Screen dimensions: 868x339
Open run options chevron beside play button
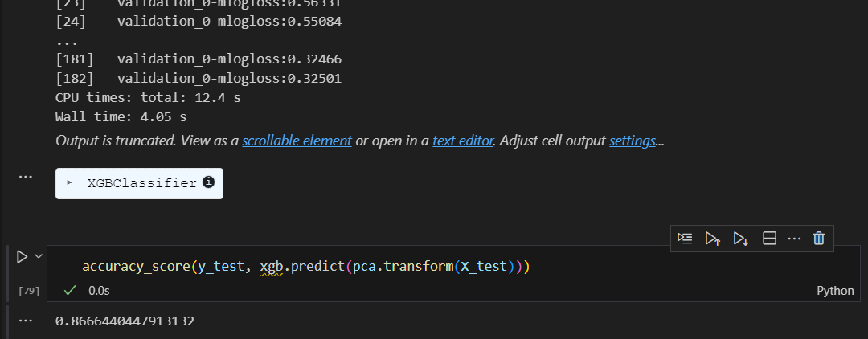point(39,256)
